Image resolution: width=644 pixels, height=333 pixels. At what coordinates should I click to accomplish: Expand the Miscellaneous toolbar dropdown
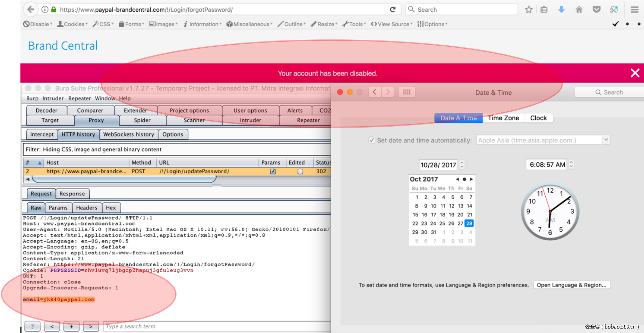click(x=250, y=24)
